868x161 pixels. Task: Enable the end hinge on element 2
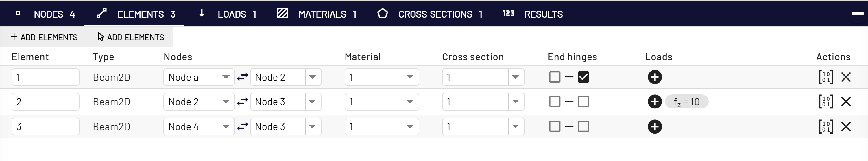click(583, 102)
